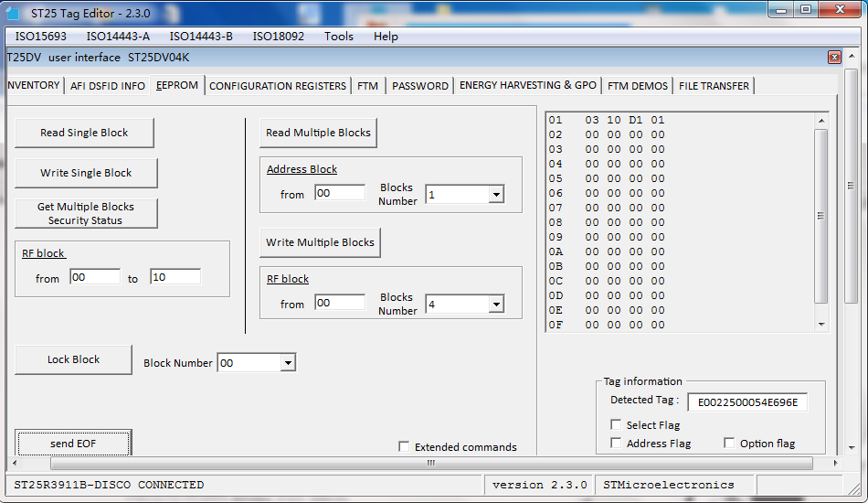Open the PASSWORD tab
The height and width of the screenshot is (503, 868).
click(420, 86)
